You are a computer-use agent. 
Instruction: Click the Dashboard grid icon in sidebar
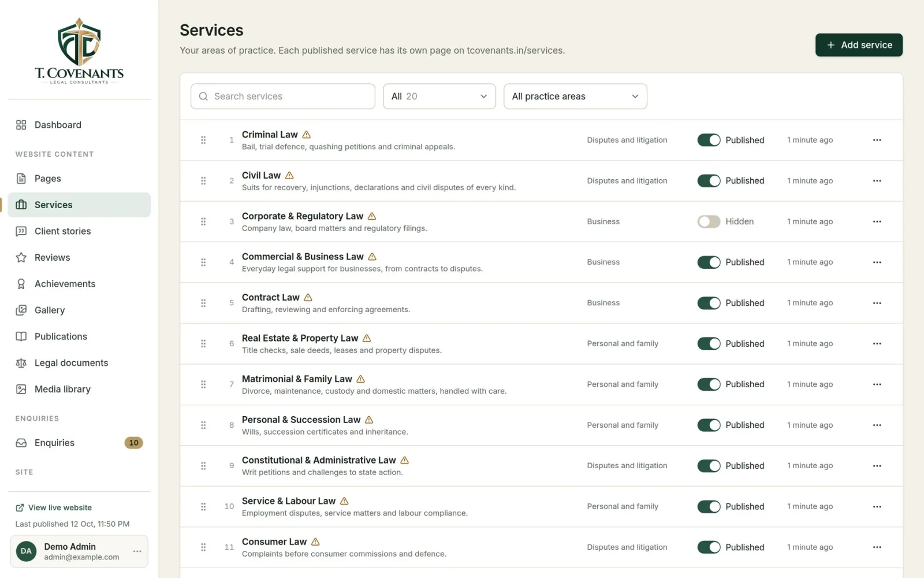[x=21, y=125]
